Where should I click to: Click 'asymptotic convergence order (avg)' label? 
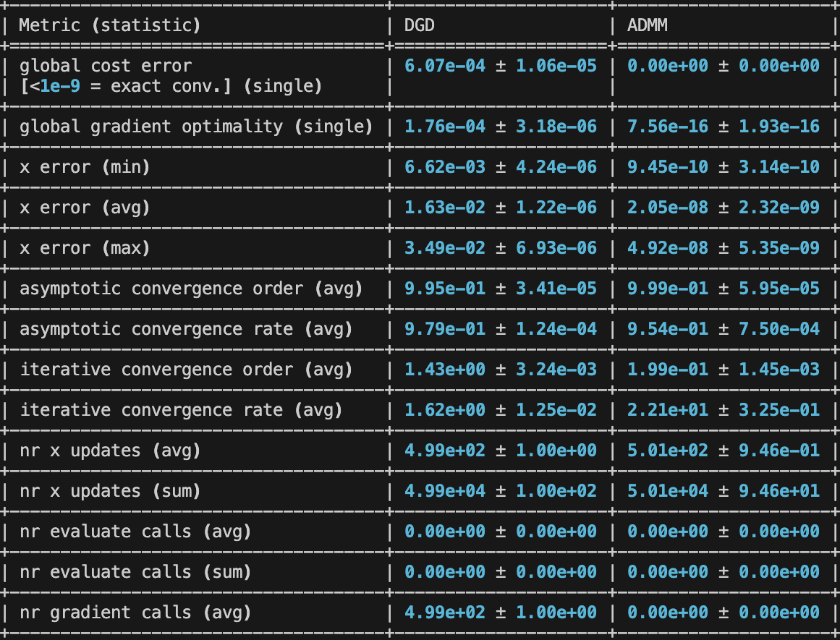click(x=191, y=289)
